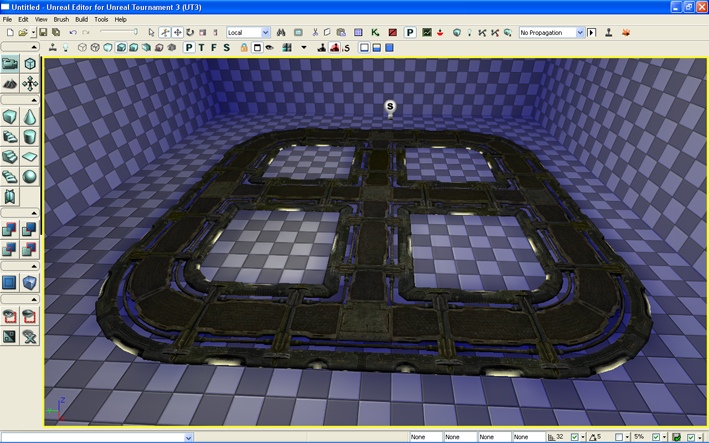The height and width of the screenshot is (443, 709).
Task: Click the start play arrow next to propagation
Action: pyautogui.click(x=591, y=33)
